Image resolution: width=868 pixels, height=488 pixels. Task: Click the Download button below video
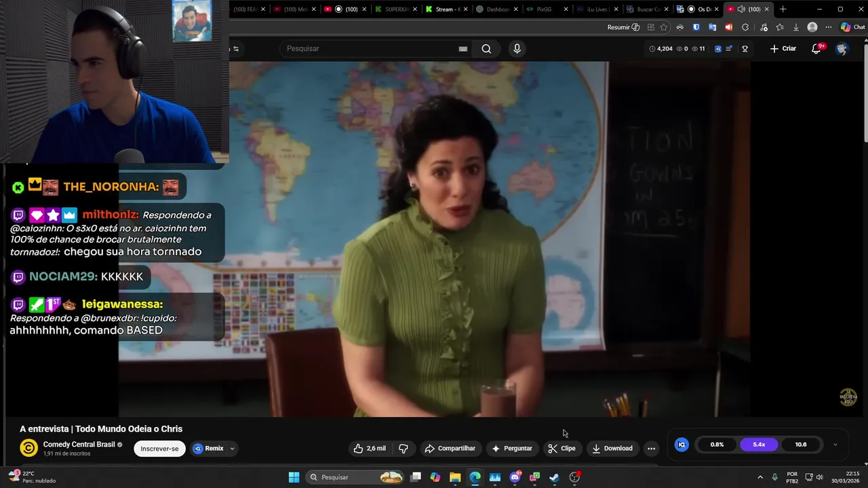click(612, 448)
